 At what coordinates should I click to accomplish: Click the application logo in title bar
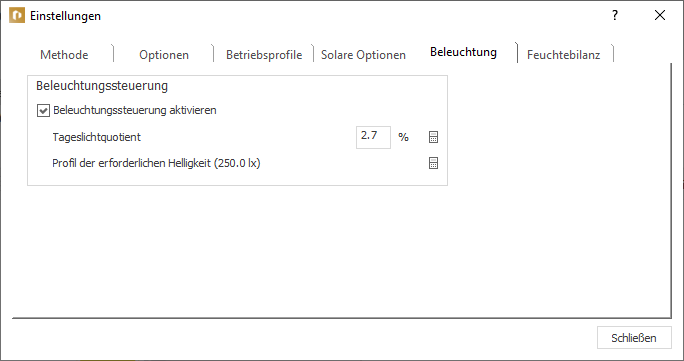(x=17, y=16)
